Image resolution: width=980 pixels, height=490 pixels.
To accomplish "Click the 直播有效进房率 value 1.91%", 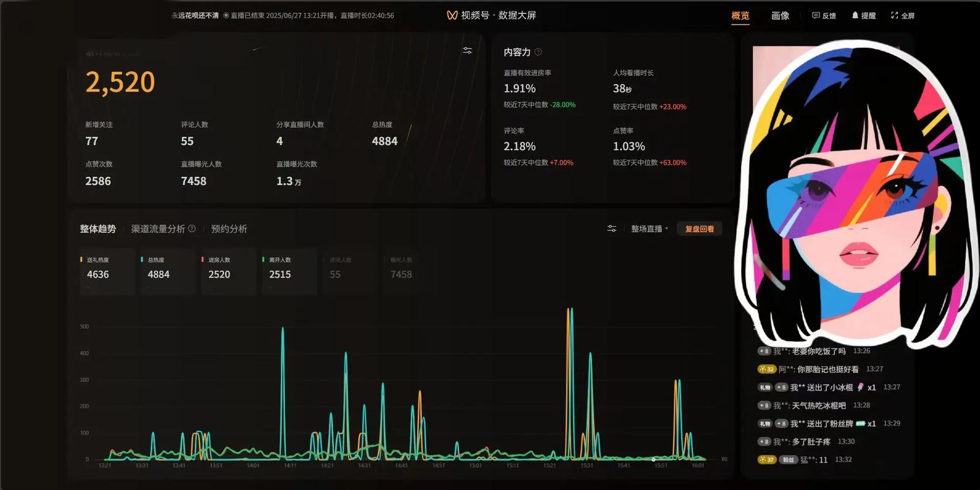I will (x=519, y=89).
